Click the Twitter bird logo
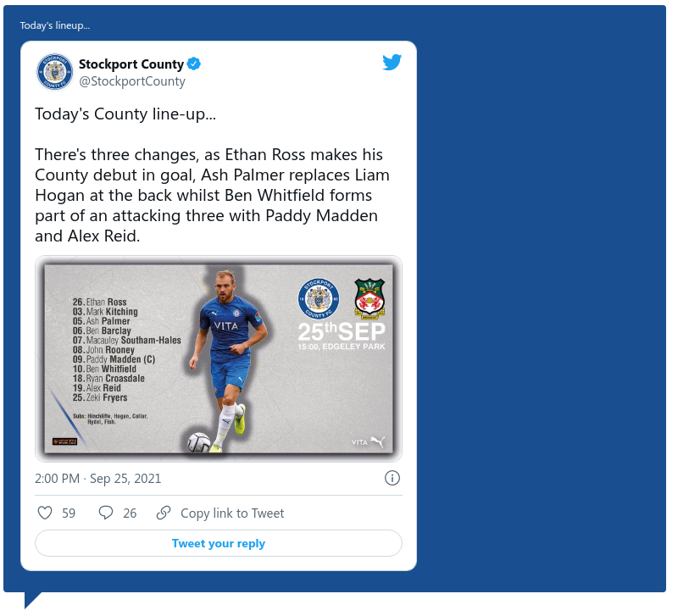 [x=392, y=62]
